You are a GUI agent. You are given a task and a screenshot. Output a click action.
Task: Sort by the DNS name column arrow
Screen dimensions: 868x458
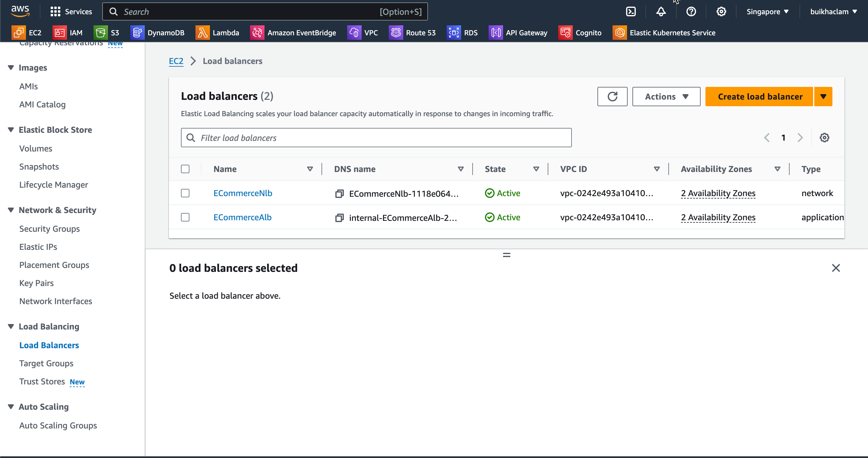coord(461,169)
